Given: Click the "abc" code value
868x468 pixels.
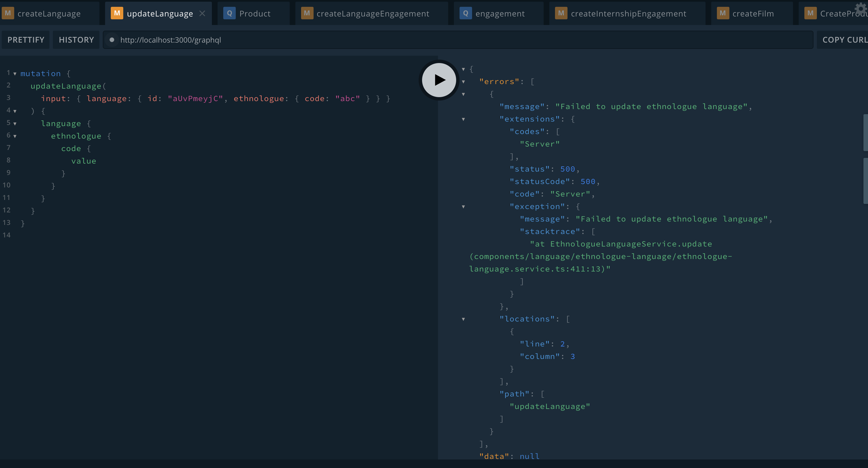Looking at the screenshot, I should tap(347, 99).
